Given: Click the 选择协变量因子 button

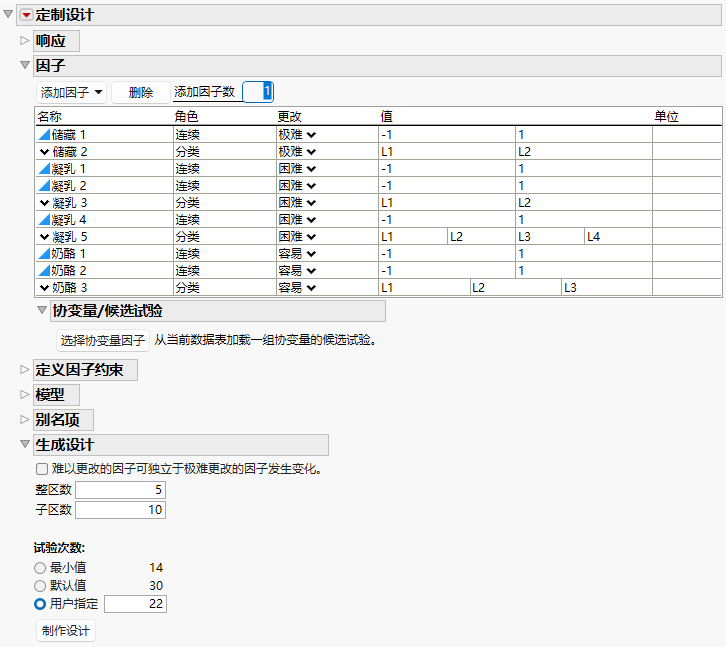Looking at the screenshot, I should point(103,341).
